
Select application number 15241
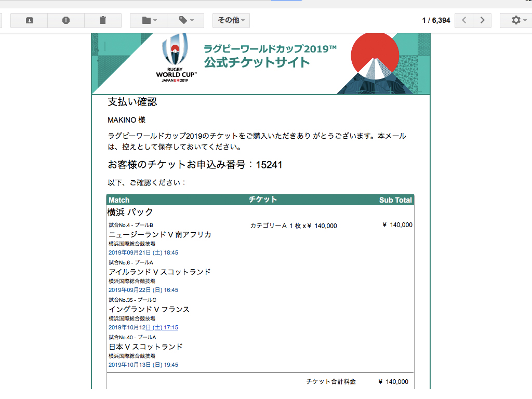pyautogui.click(x=269, y=165)
